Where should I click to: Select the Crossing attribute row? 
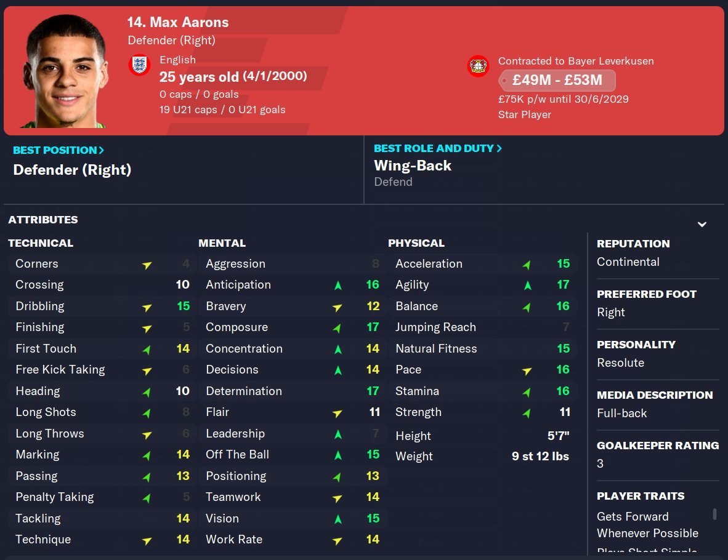click(102, 285)
